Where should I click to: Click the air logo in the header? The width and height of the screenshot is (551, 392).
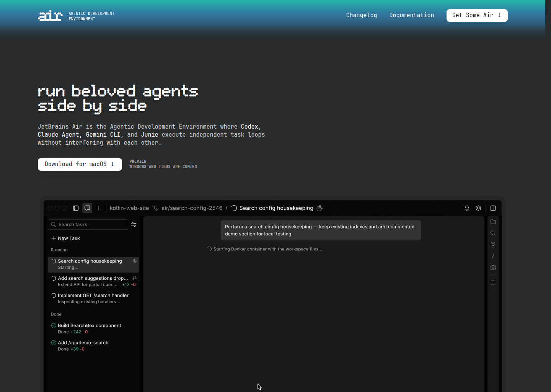tap(50, 16)
